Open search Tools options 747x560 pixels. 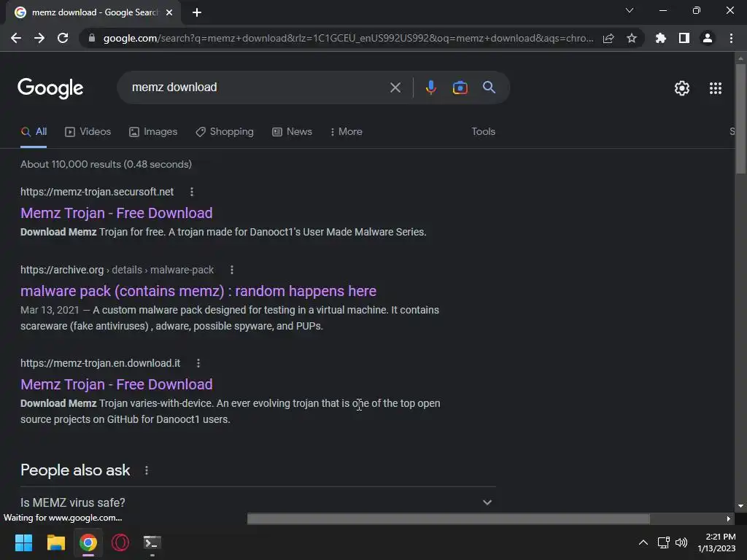pos(483,132)
